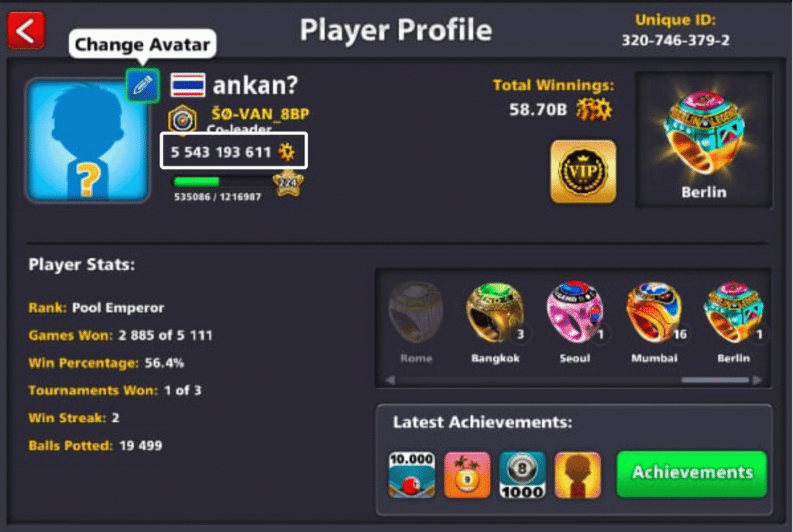
Task: Click the blue player avatar picture
Action: coord(88,140)
